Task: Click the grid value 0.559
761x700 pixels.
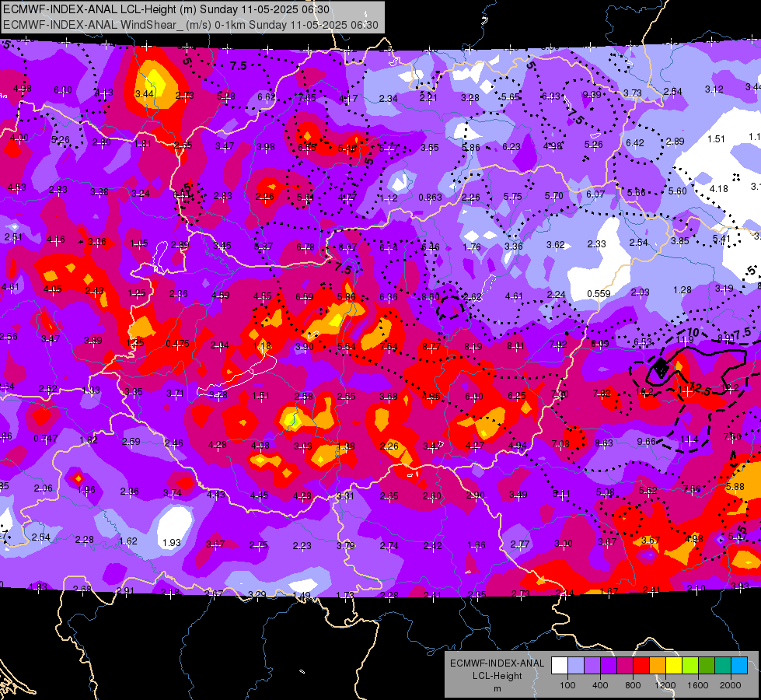Action: coord(599,294)
